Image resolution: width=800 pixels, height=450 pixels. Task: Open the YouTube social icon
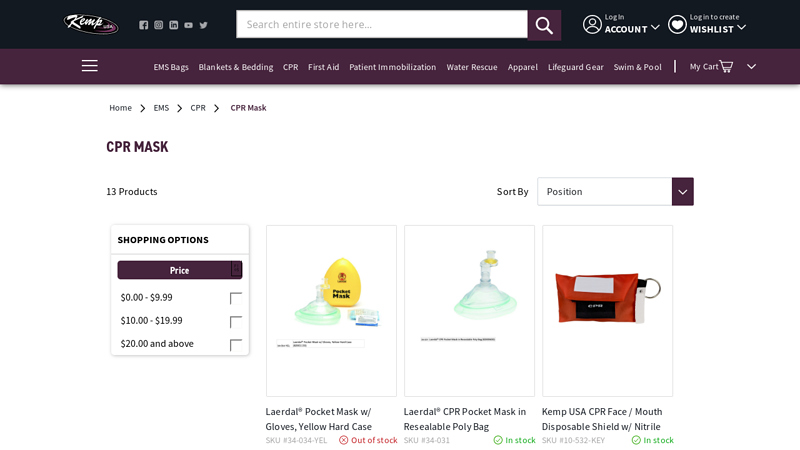(189, 25)
